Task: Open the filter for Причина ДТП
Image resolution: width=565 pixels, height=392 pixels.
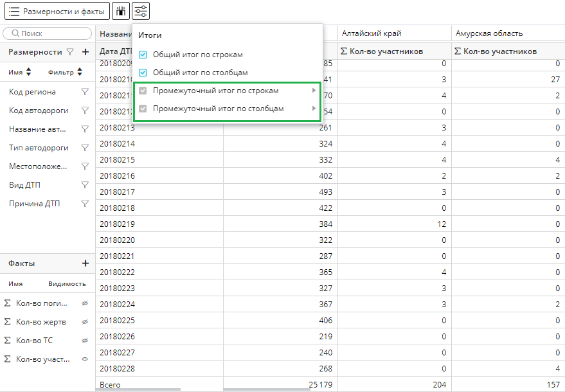Action: (x=84, y=204)
